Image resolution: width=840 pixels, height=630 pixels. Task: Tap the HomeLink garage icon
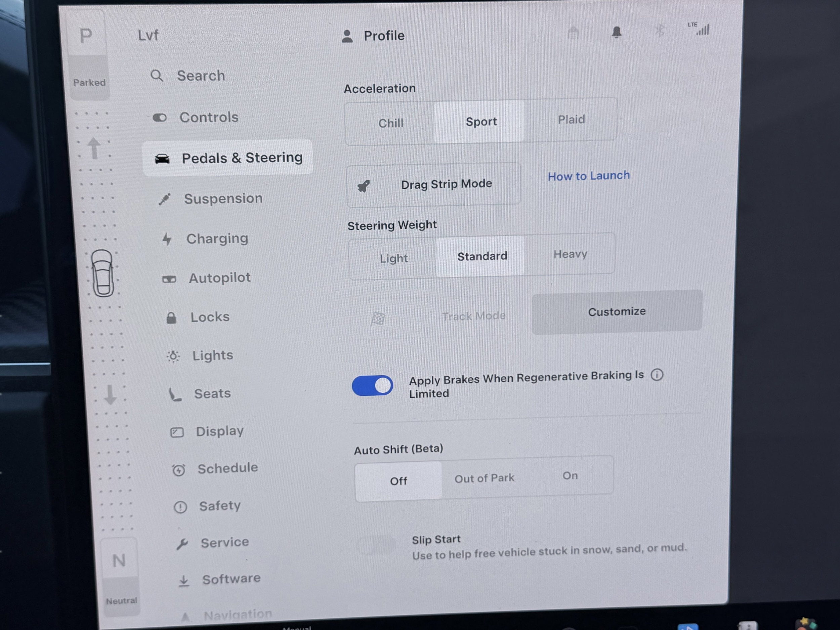click(573, 33)
